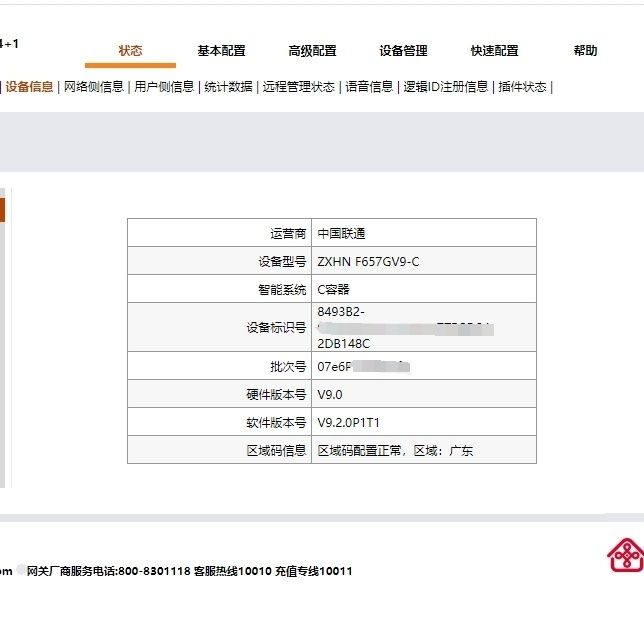Click the device model ZXHN F657GV9-C
Screen dimensions: 644x644
coord(368,262)
